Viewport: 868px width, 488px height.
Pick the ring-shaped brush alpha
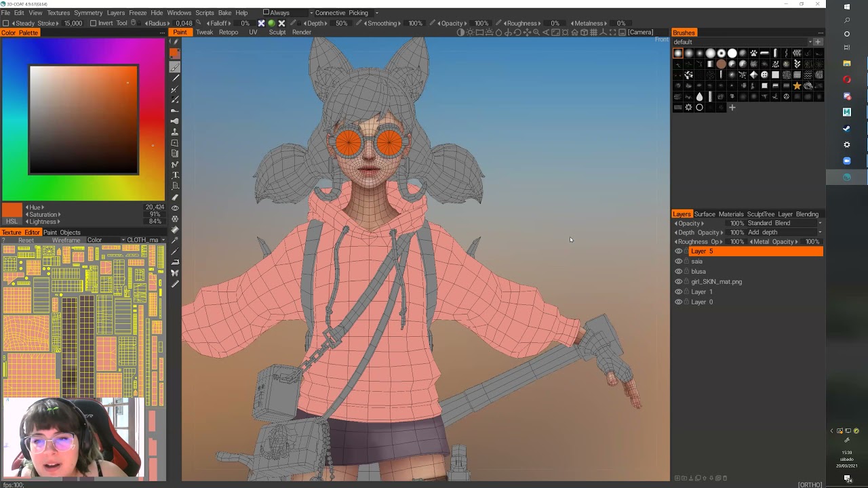tap(699, 107)
